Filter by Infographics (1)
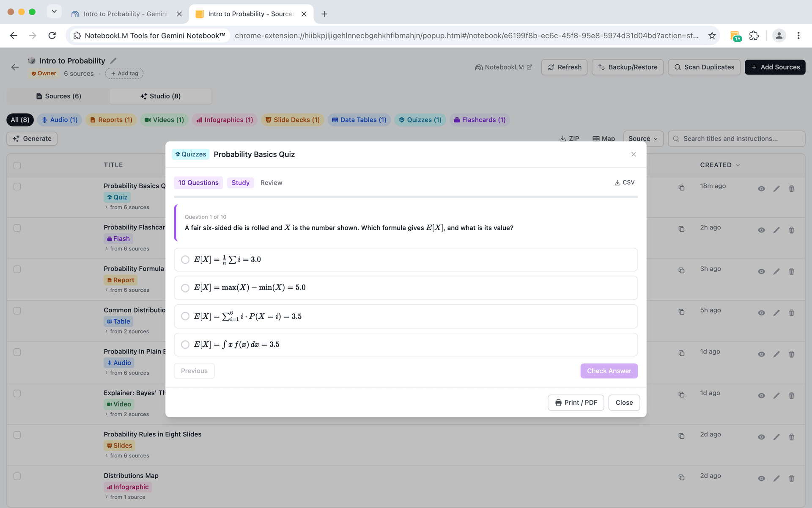Viewport: 812px width, 508px height. (x=225, y=120)
